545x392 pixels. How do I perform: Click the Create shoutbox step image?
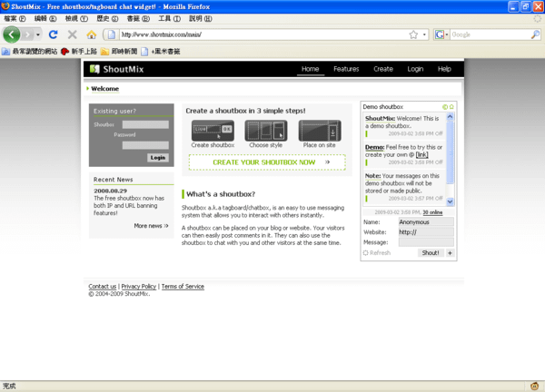click(x=213, y=130)
